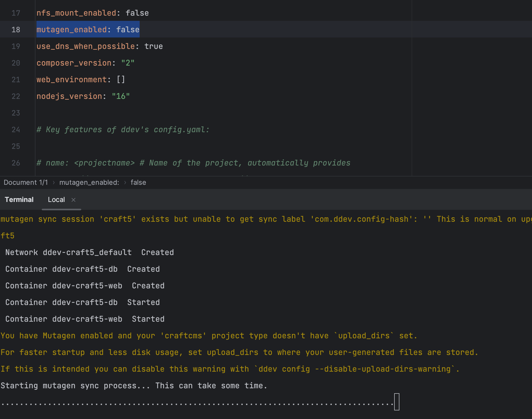Click the Key features comment on line 24
The width and height of the screenshot is (532, 419).
(122, 129)
